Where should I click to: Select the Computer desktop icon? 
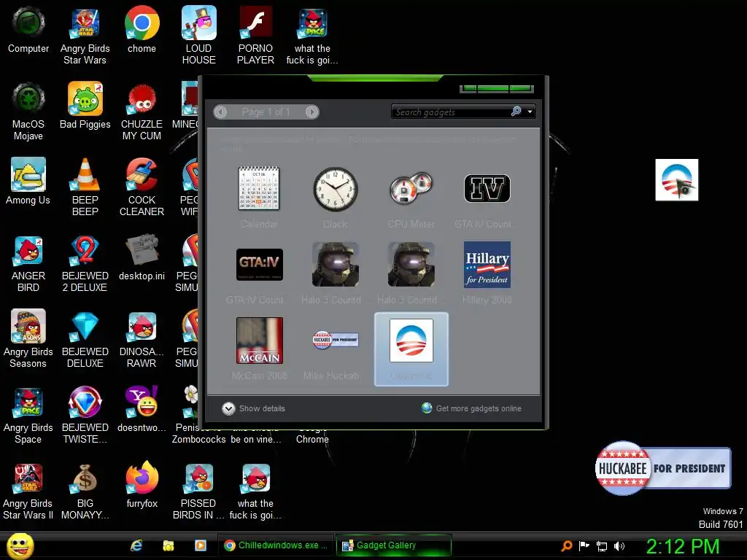tap(28, 30)
